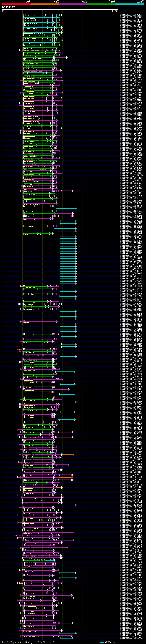Select hit label UniRef100_Q40415
This screenshot has width=146, height=644.
[x=131, y=42]
